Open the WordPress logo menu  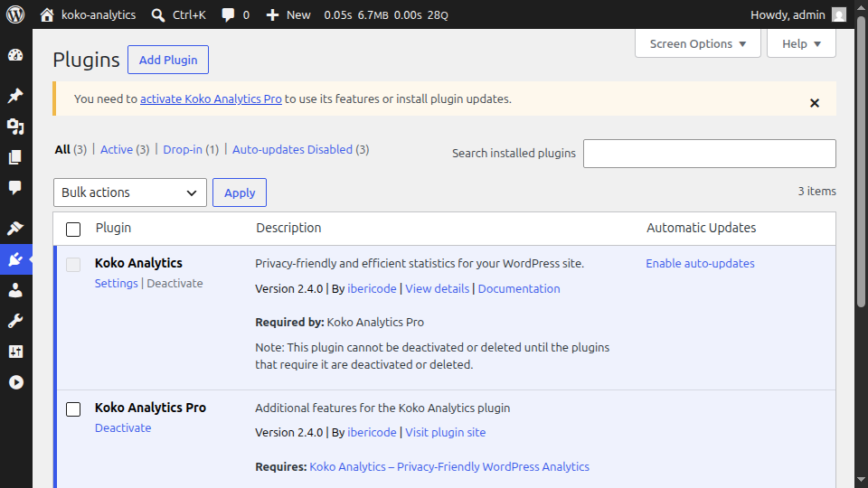(15, 14)
